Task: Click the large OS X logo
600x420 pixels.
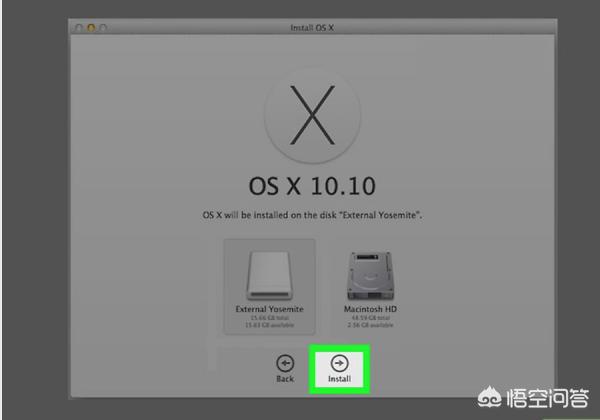Action: pyautogui.click(x=312, y=115)
